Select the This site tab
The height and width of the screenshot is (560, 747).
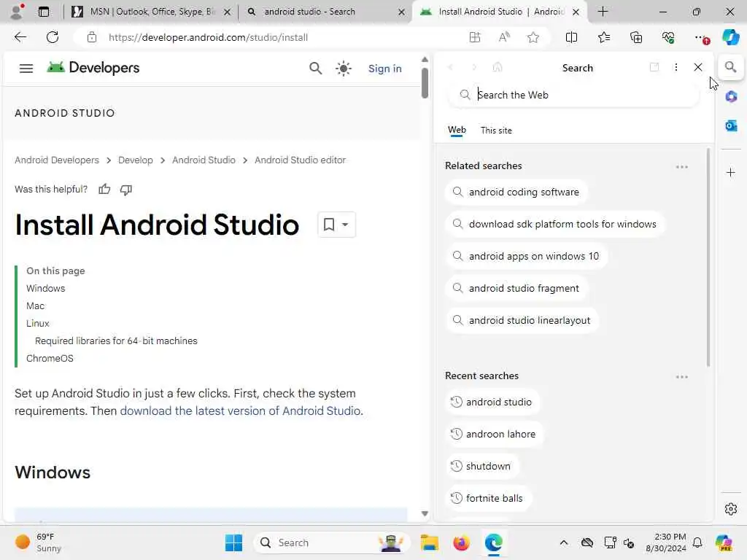496,131
